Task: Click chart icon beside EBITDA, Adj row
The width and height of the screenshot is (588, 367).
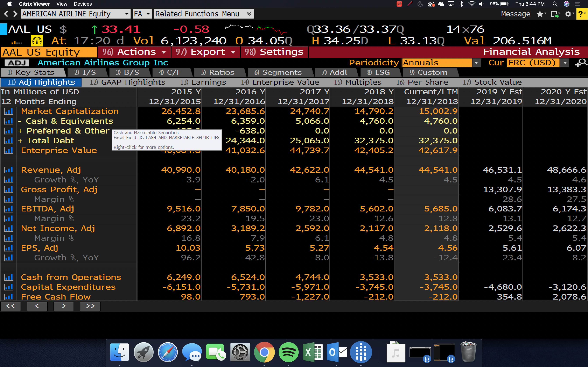Action: [x=9, y=209]
